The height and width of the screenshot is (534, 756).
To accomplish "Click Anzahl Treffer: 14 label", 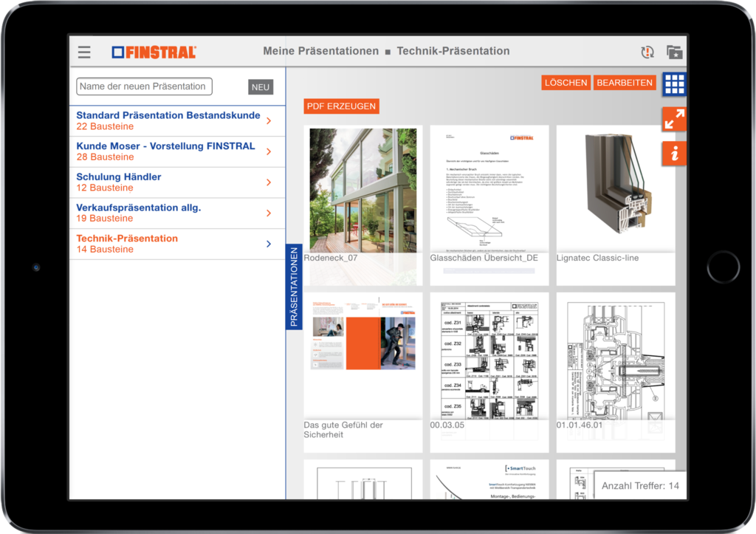I will point(640,486).
